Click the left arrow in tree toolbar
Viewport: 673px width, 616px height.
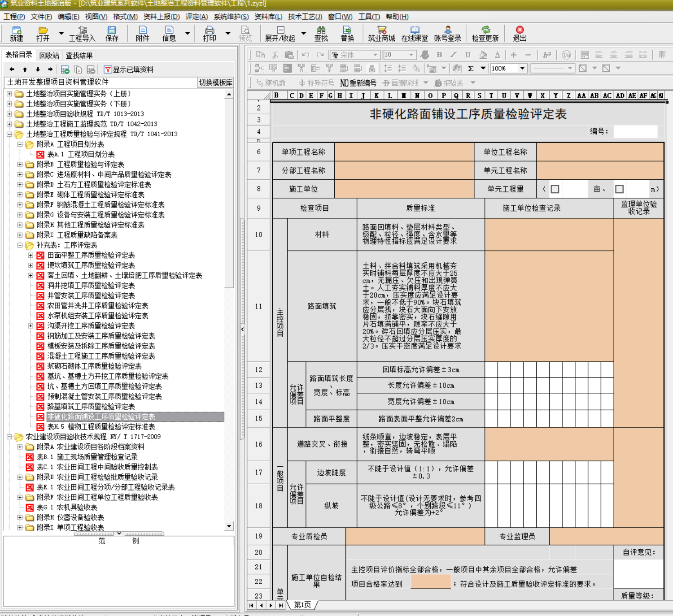tap(12, 69)
